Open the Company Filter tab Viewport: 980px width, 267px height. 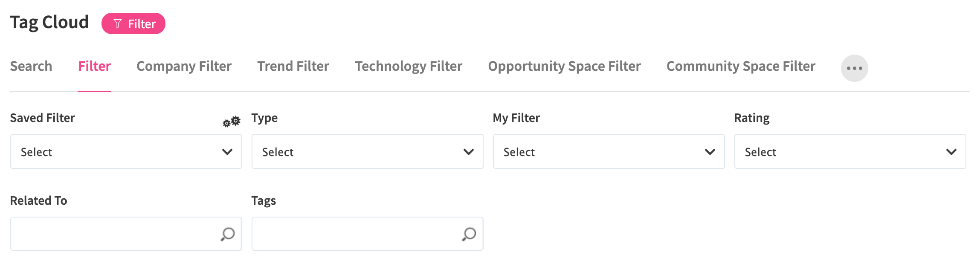coord(184,66)
